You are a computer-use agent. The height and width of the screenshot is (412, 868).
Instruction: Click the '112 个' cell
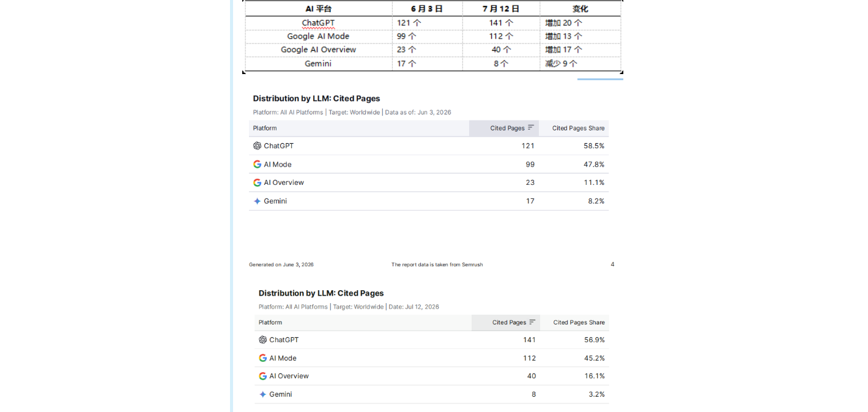click(501, 36)
